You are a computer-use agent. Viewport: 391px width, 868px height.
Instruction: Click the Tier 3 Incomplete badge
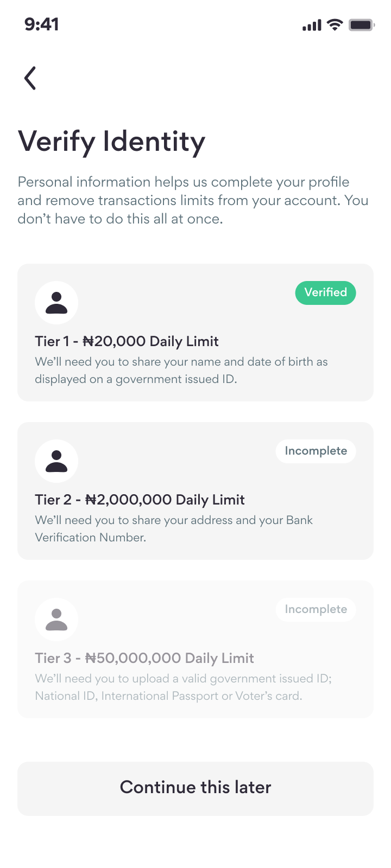coord(316,609)
